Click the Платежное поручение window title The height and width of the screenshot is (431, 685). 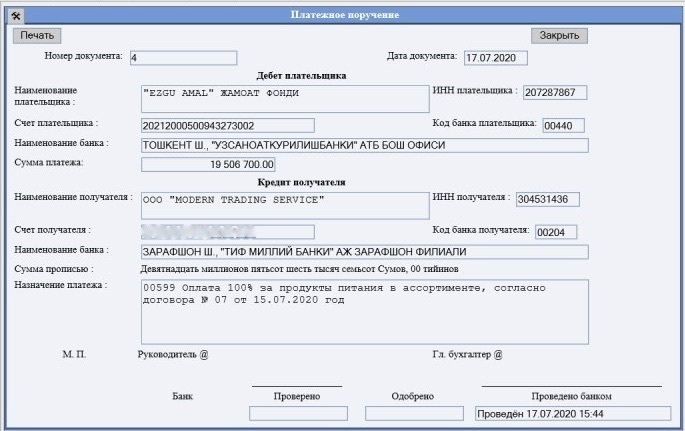345,15
